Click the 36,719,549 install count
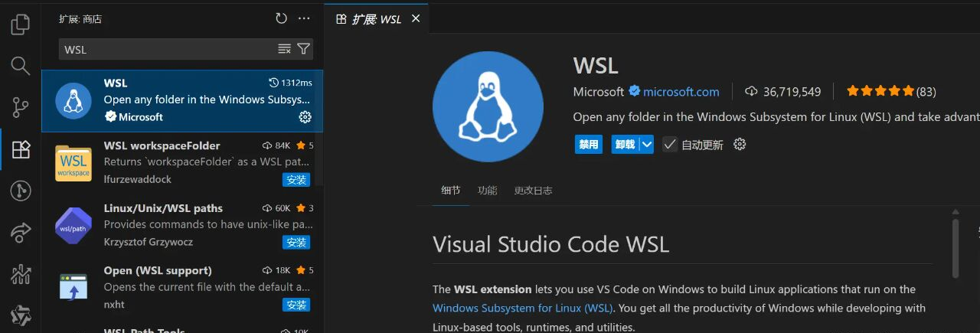Viewport: 980px width, 333px height. pos(792,92)
